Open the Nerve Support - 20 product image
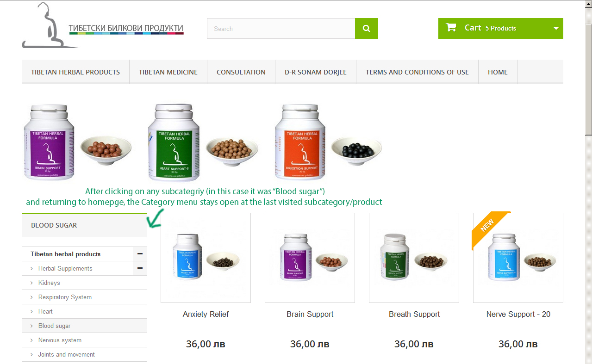592x364 pixels. point(518,258)
